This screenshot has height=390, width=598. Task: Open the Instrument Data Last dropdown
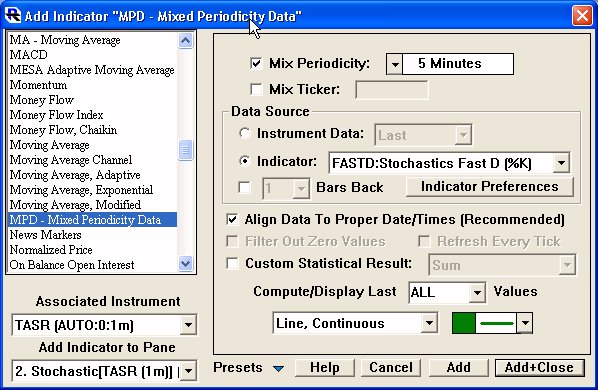click(x=463, y=135)
